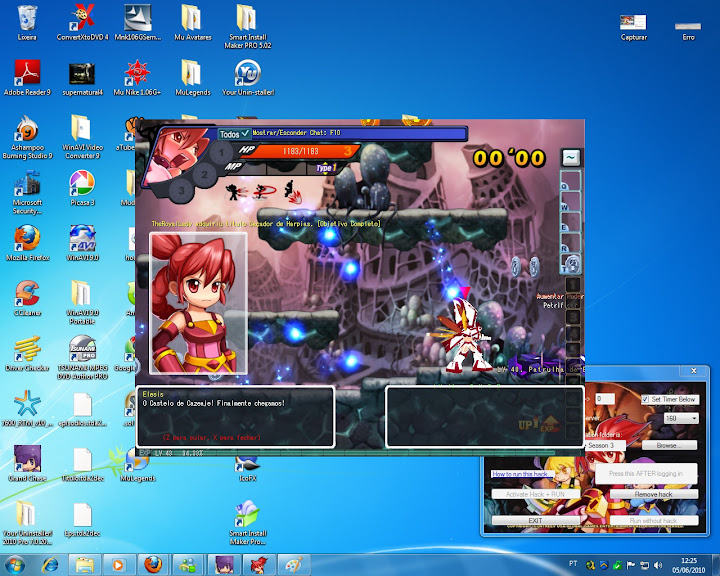Open Windows Live Messenger in taskbar
Screen dimensions: 720x576
tap(188, 565)
